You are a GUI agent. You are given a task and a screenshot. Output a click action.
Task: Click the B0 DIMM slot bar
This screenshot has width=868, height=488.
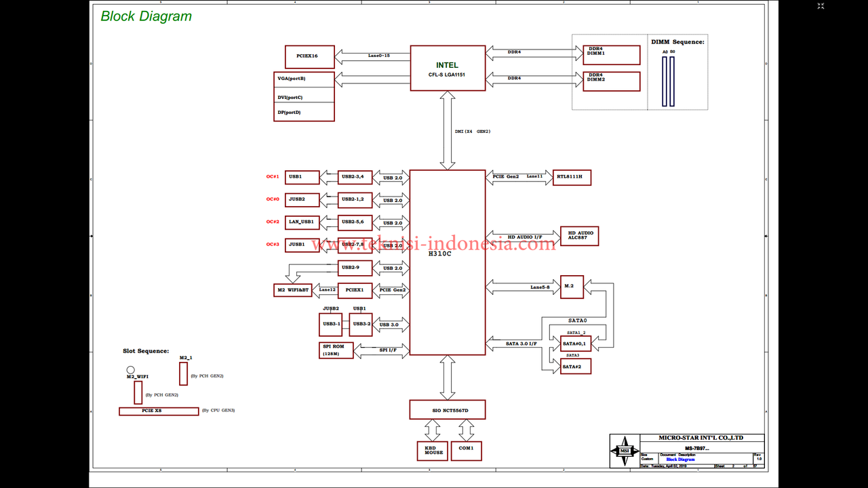[x=672, y=81]
